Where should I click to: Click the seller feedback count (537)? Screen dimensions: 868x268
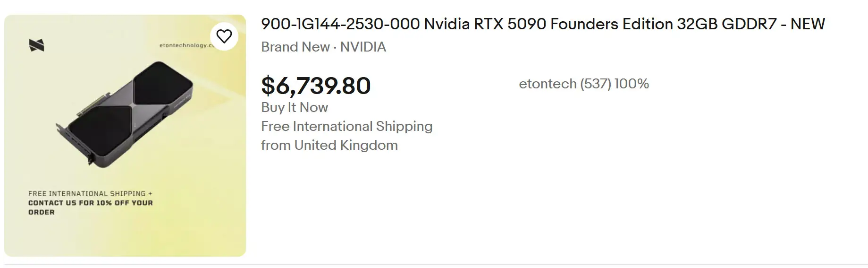pos(595,84)
